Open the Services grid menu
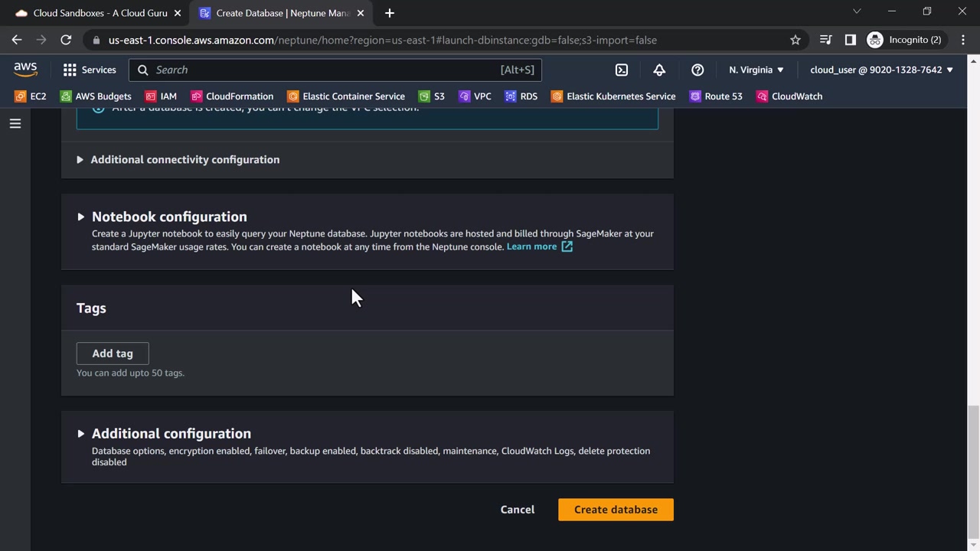The width and height of the screenshot is (980, 551). [90, 70]
